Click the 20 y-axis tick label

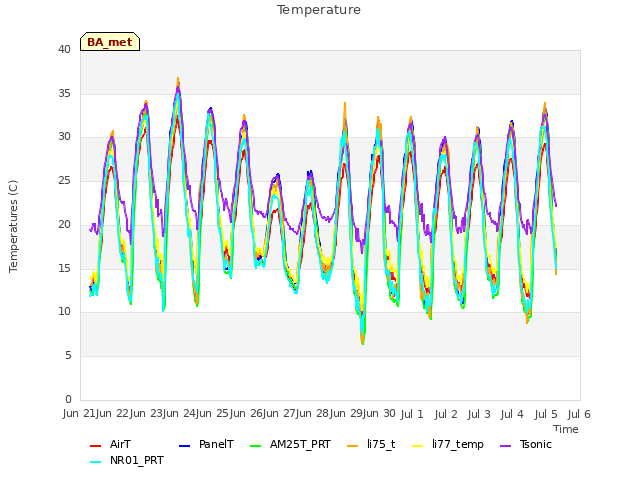click(64, 224)
